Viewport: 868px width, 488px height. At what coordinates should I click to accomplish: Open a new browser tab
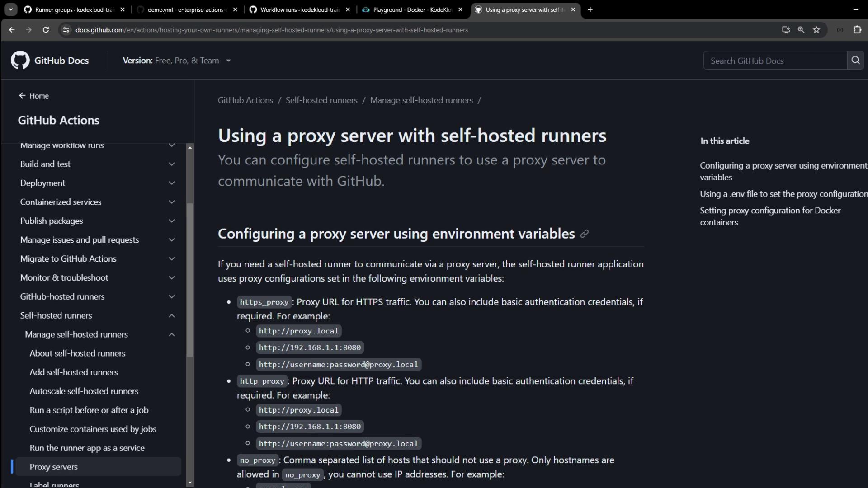[590, 9]
